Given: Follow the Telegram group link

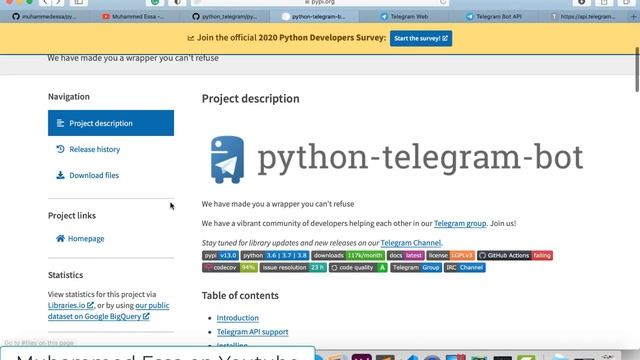Looking at the screenshot, I should pos(460,223).
